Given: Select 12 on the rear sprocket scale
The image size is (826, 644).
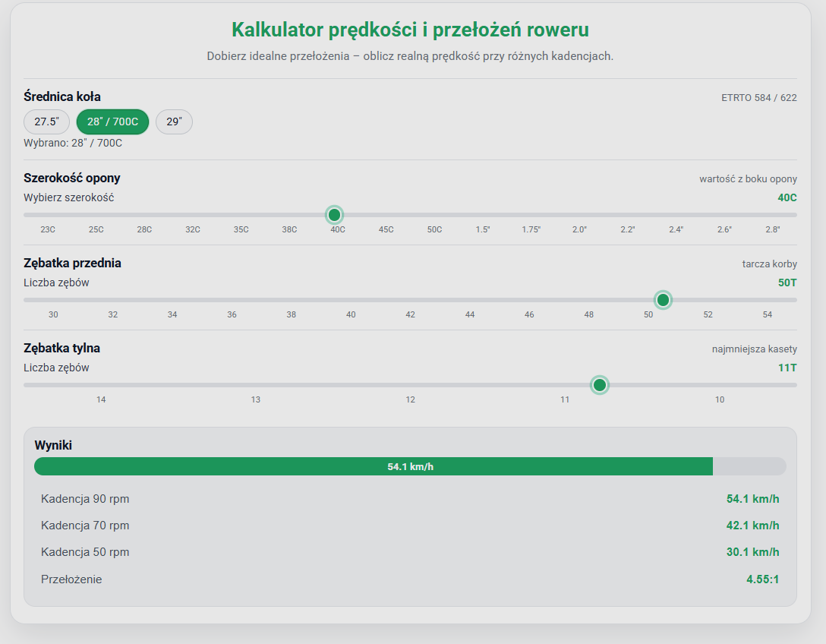Looking at the screenshot, I should pos(410,399).
